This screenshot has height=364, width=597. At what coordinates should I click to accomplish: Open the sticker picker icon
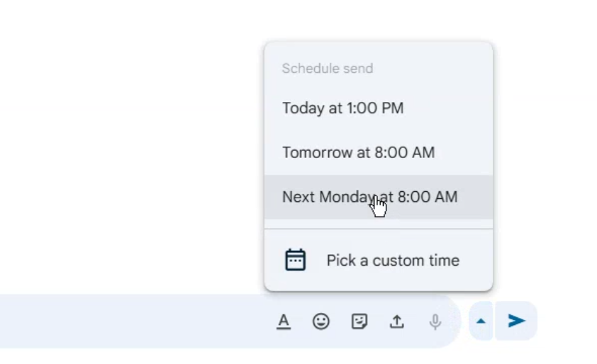(x=359, y=322)
